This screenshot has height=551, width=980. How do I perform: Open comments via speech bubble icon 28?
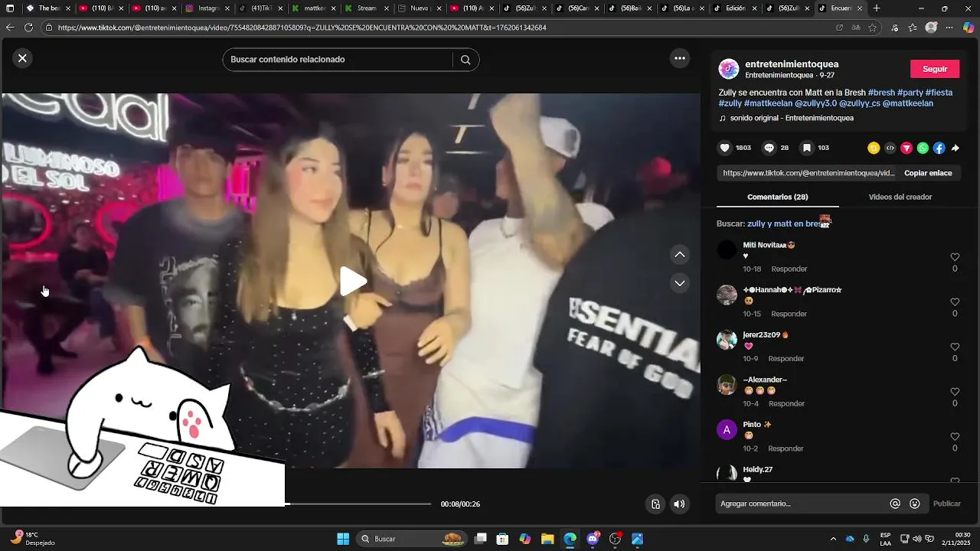[769, 148]
